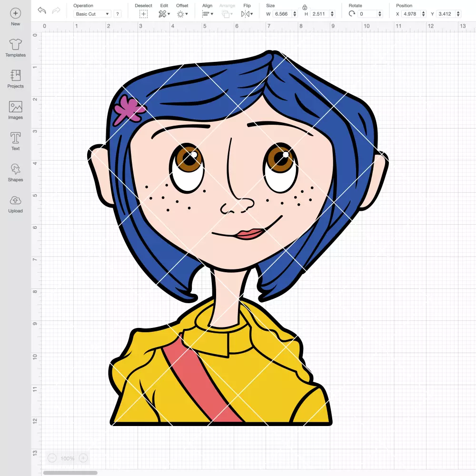Adjust the X position stepper arrows
This screenshot has height=476, width=476.
pos(424,14)
